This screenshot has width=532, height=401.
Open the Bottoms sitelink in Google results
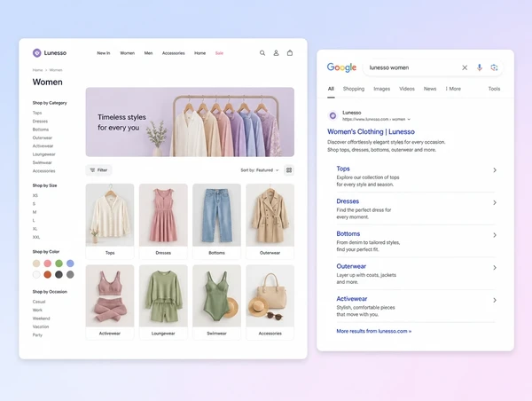[348, 233]
